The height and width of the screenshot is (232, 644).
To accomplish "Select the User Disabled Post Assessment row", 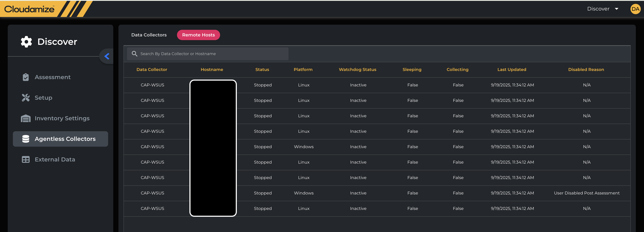I will pyautogui.click(x=586, y=193).
